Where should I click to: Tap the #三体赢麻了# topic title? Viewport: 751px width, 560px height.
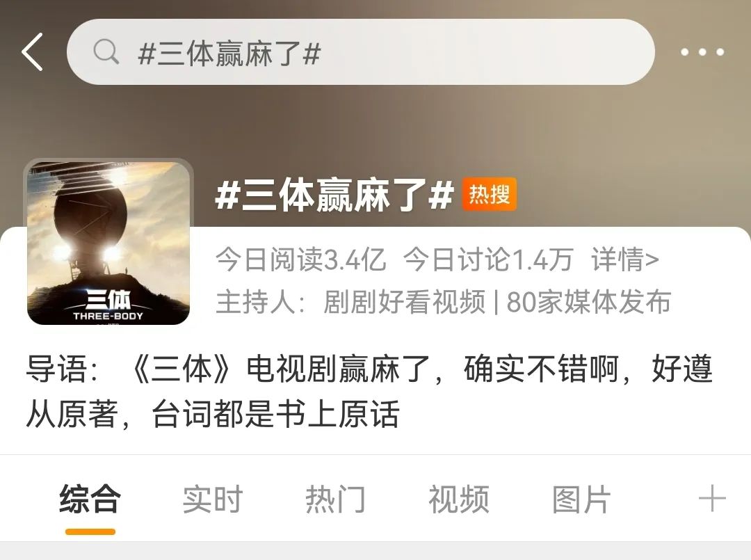point(334,195)
